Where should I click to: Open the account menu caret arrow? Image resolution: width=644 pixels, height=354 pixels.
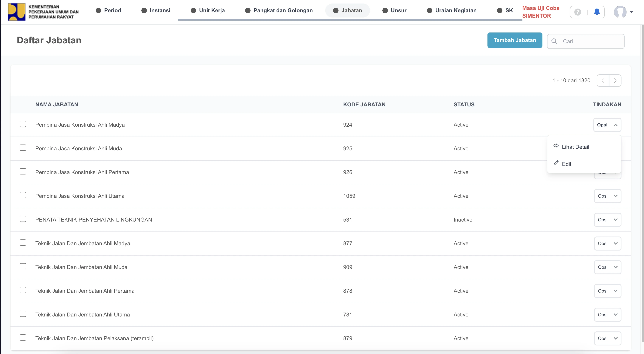(631, 12)
